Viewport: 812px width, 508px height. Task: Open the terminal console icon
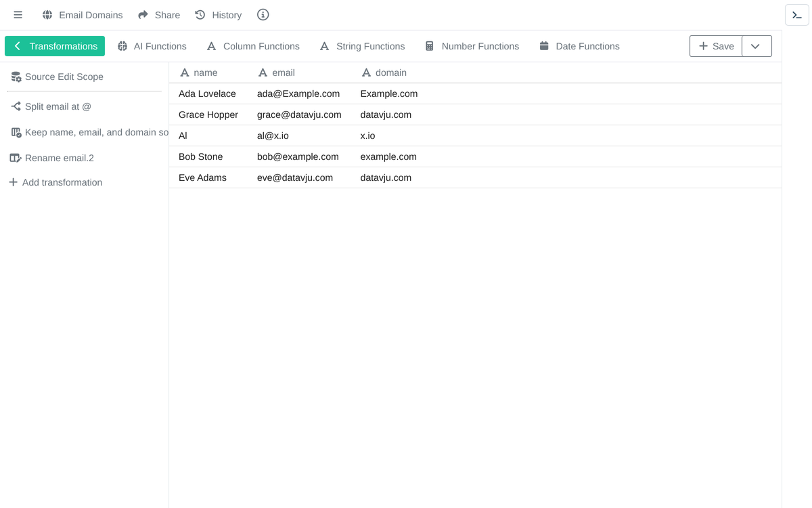coord(797,15)
